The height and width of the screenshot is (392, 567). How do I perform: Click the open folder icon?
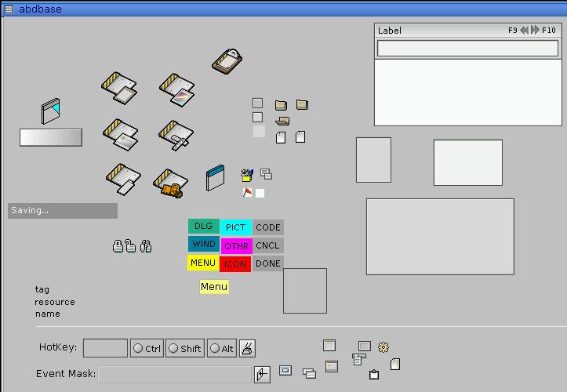coord(282,121)
